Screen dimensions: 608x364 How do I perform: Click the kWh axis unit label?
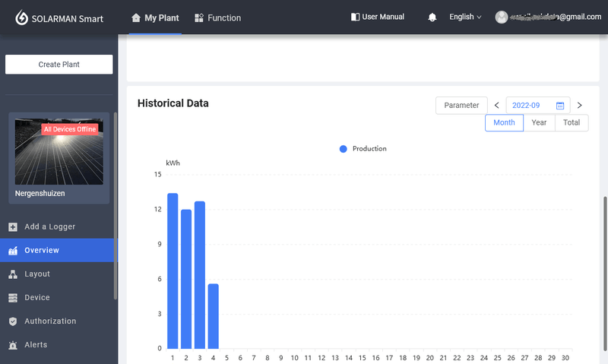173,163
